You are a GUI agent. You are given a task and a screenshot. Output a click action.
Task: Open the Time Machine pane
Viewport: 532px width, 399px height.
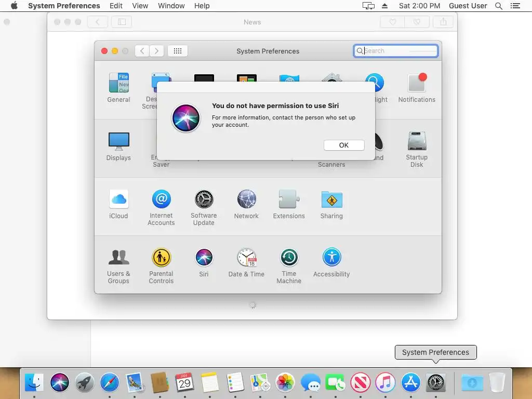point(289,266)
